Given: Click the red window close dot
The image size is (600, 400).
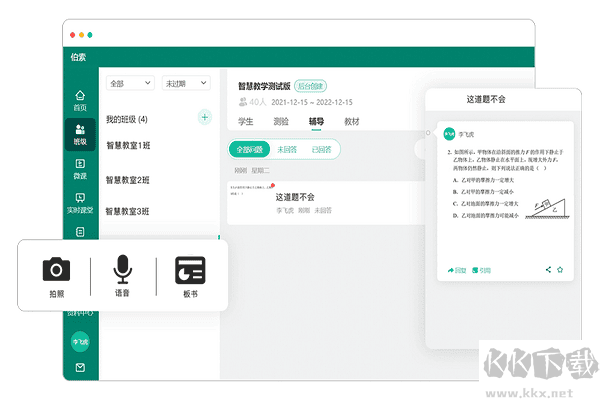Looking at the screenshot, I should (x=72, y=35).
